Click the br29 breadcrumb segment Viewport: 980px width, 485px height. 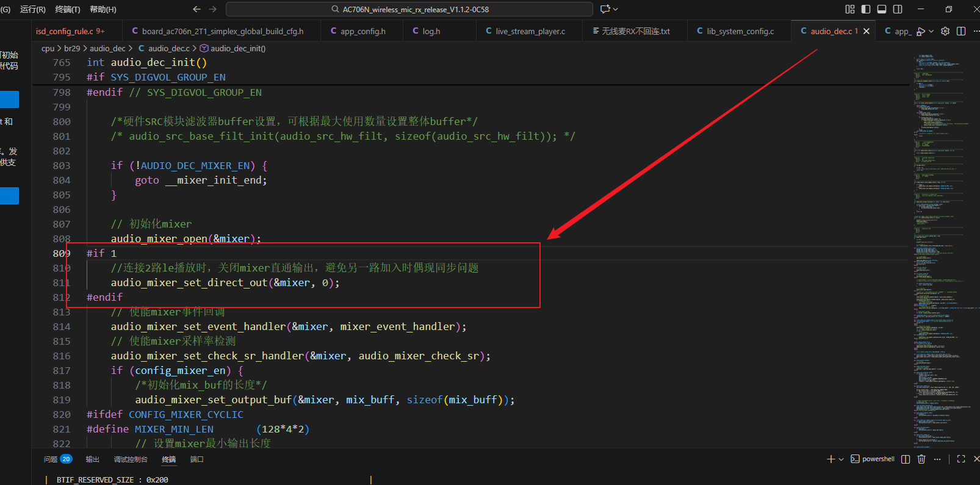(x=72, y=48)
